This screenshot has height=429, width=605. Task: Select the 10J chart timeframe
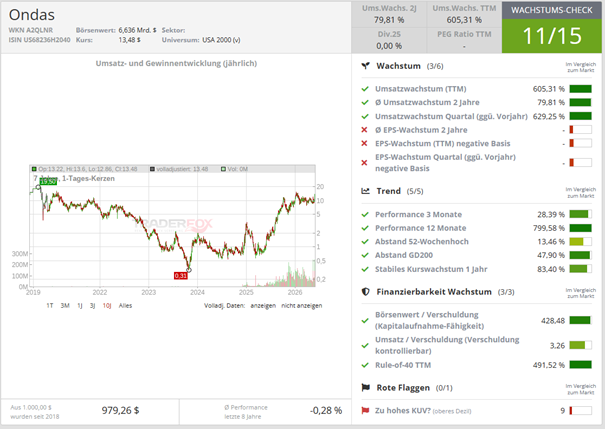point(107,306)
